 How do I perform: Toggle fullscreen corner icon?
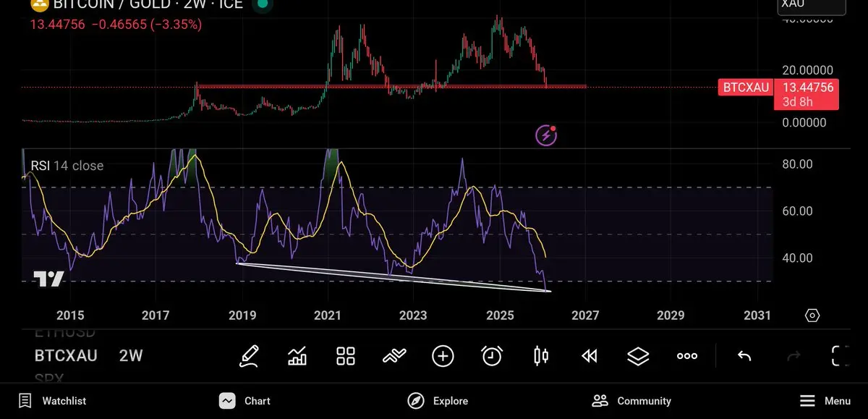(x=841, y=355)
